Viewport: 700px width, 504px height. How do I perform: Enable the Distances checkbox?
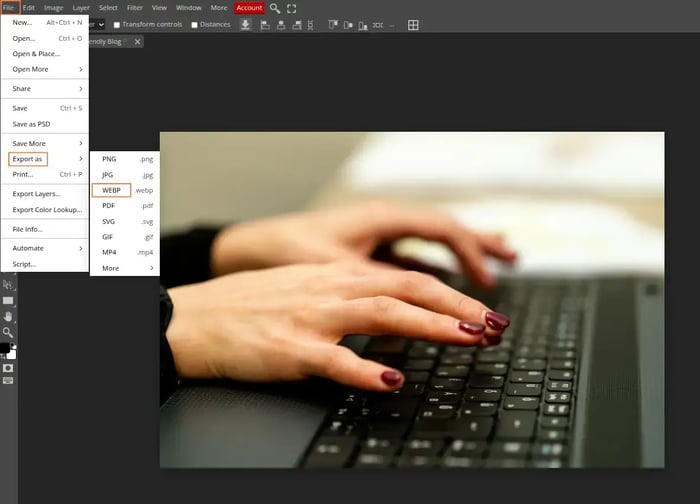[194, 24]
